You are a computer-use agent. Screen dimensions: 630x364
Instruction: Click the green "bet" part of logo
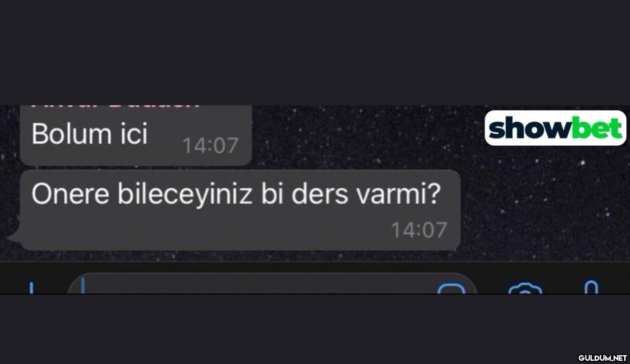tap(596, 127)
